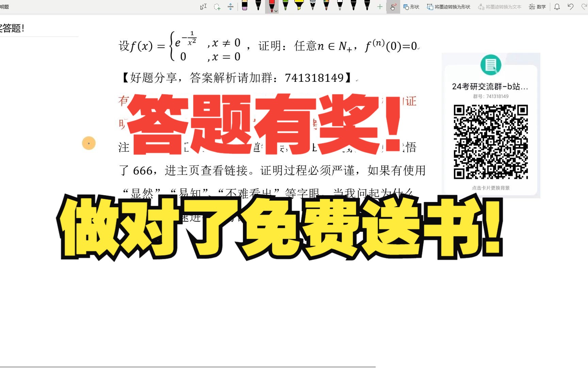
Task: Select the yellow highlighter
Action: tap(299, 5)
